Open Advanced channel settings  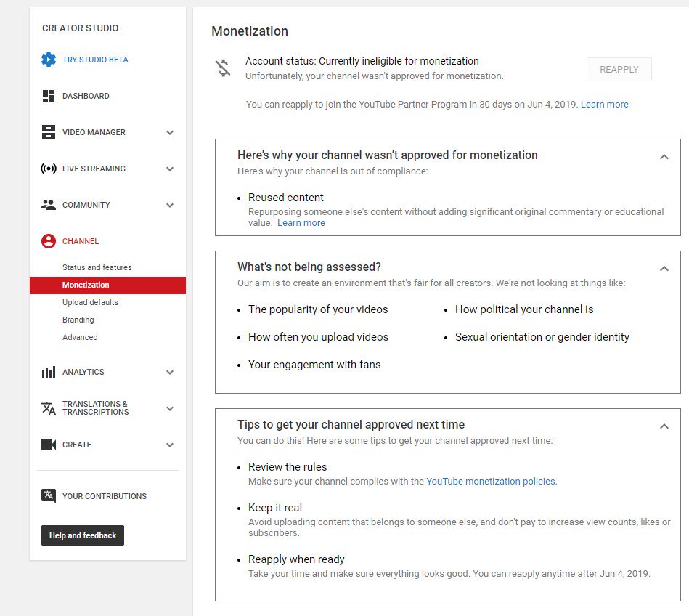click(80, 337)
